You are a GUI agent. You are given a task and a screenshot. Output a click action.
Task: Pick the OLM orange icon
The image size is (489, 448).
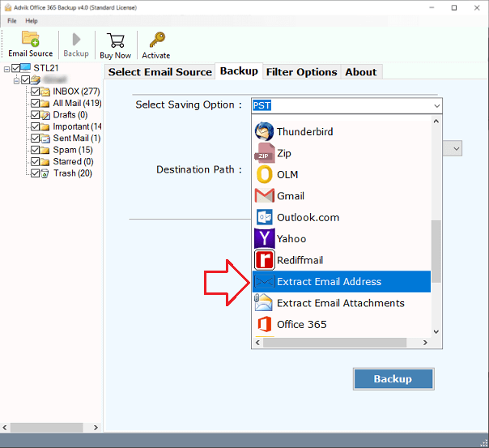(x=265, y=174)
